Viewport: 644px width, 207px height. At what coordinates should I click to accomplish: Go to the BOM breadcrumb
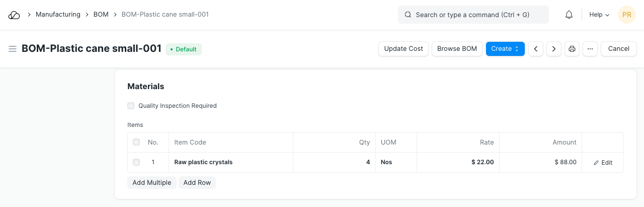(101, 15)
